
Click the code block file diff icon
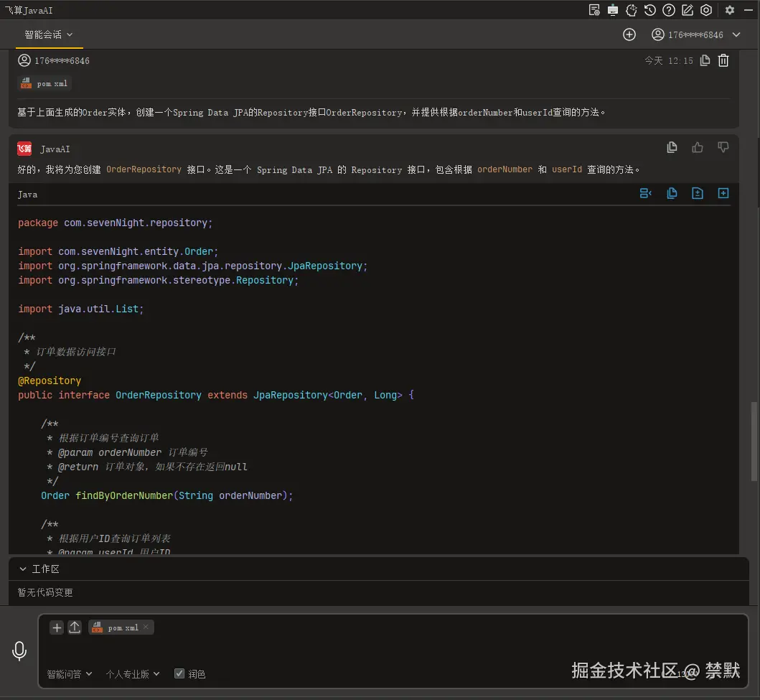pyautogui.click(x=698, y=193)
